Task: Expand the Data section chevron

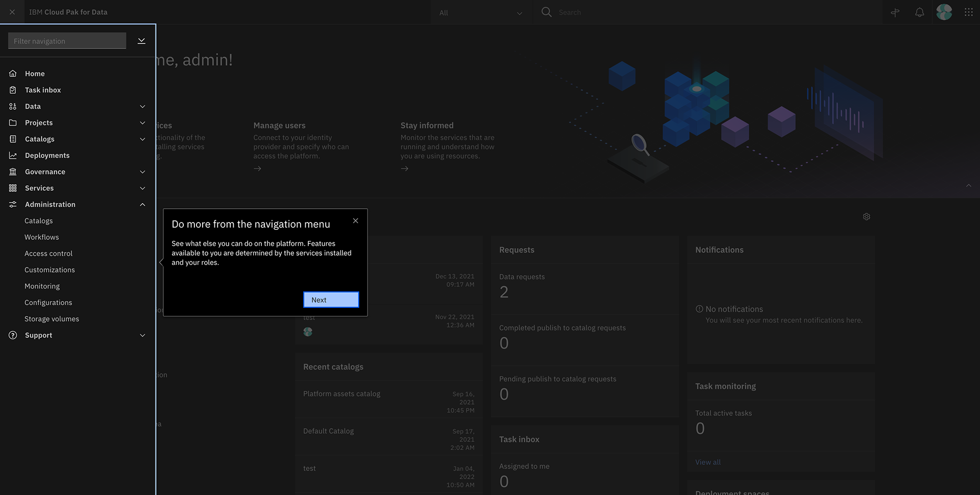Action: tap(142, 106)
